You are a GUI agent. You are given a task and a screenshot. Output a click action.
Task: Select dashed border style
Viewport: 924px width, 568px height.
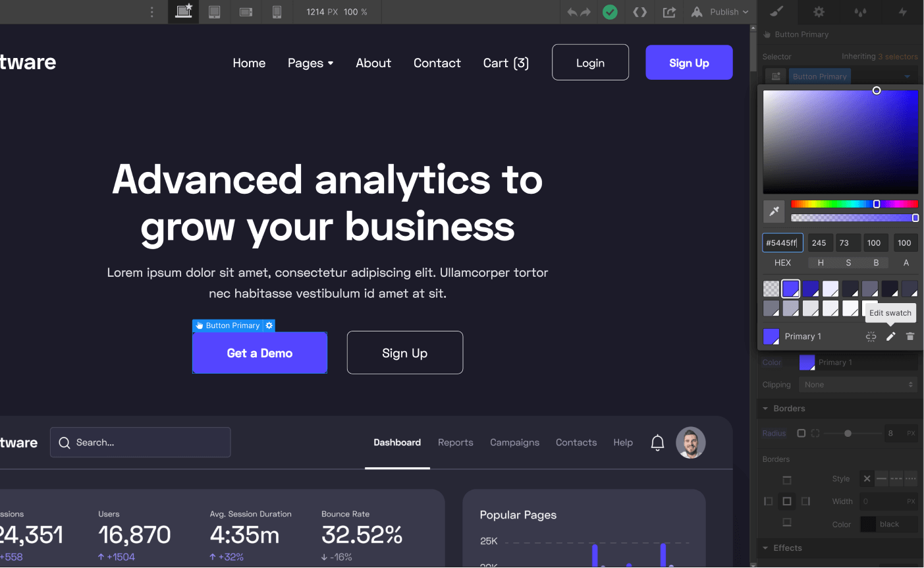tap(896, 478)
